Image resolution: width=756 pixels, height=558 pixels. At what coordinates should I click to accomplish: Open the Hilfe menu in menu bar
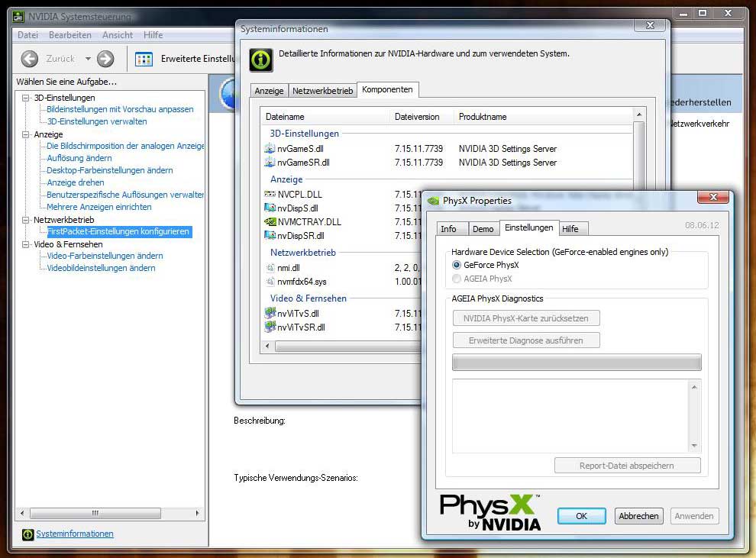153,34
